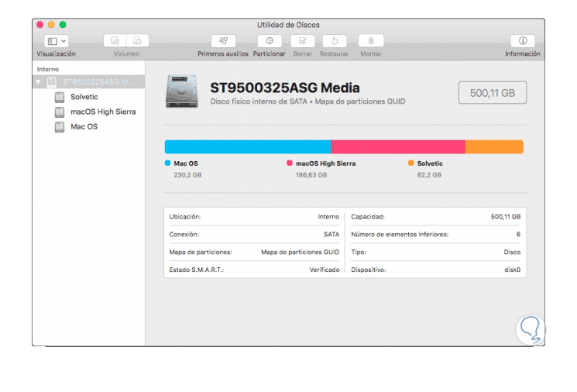Click the Borrar erase icon
Image resolution: width=577 pixels, height=392 pixels.
click(x=303, y=40)
